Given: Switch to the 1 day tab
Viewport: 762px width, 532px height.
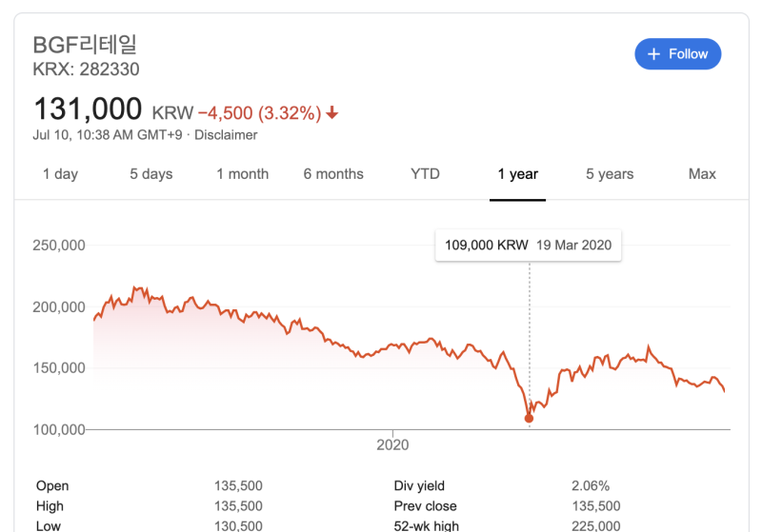Looking at the screenshot, I should point(60,174).
